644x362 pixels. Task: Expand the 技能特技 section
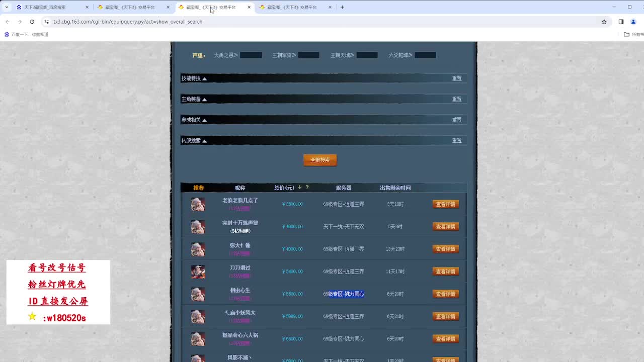point(194,78)
